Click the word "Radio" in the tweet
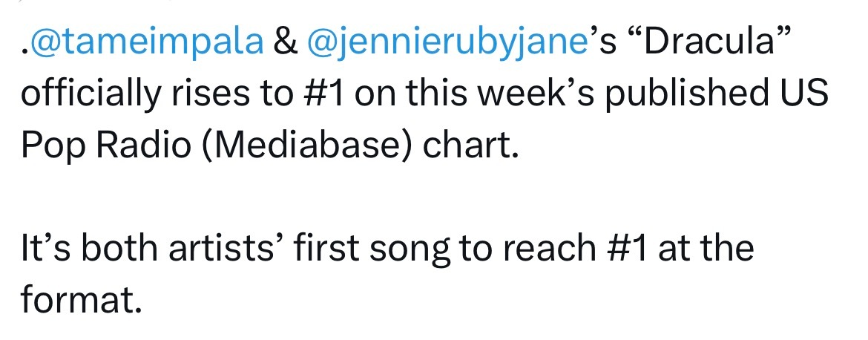Viewport: 868px width, 340px height. [x=143, y=146]
